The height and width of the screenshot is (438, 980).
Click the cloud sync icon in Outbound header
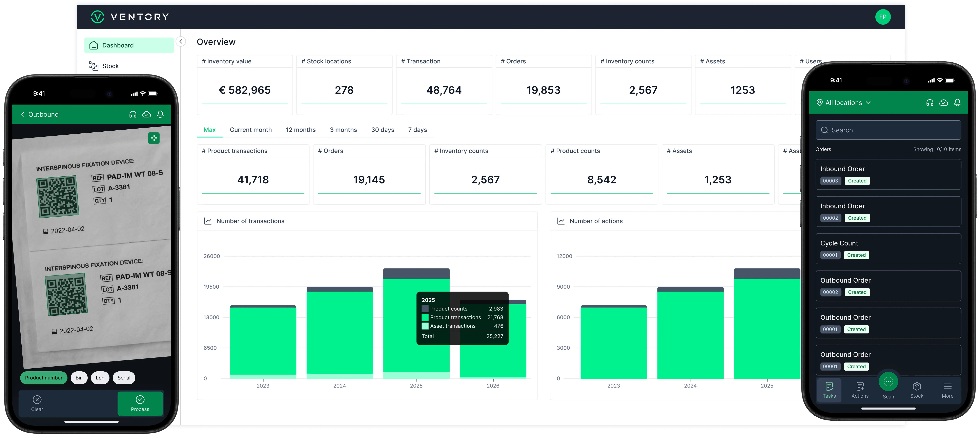pyautogui.click(x=146, y=114)
